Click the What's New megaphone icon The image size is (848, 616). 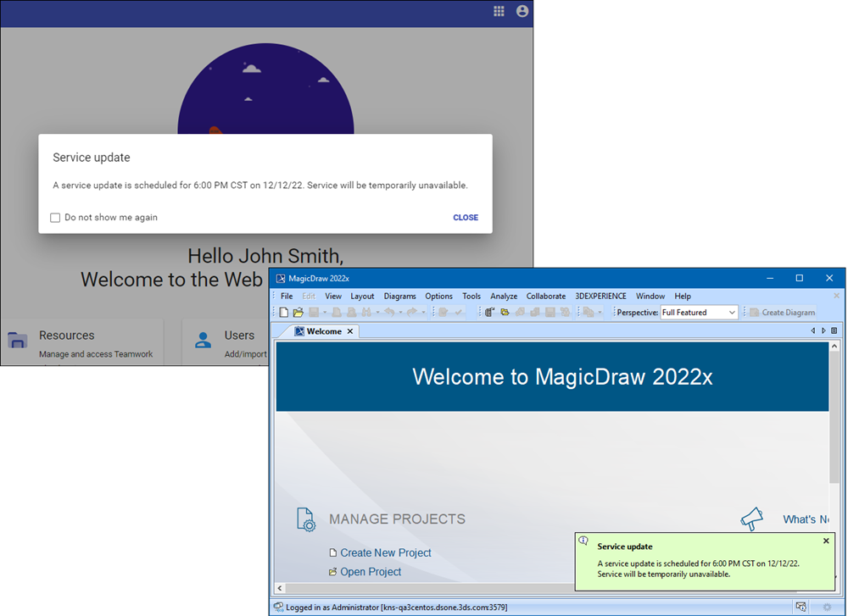(x=751, y=519)
